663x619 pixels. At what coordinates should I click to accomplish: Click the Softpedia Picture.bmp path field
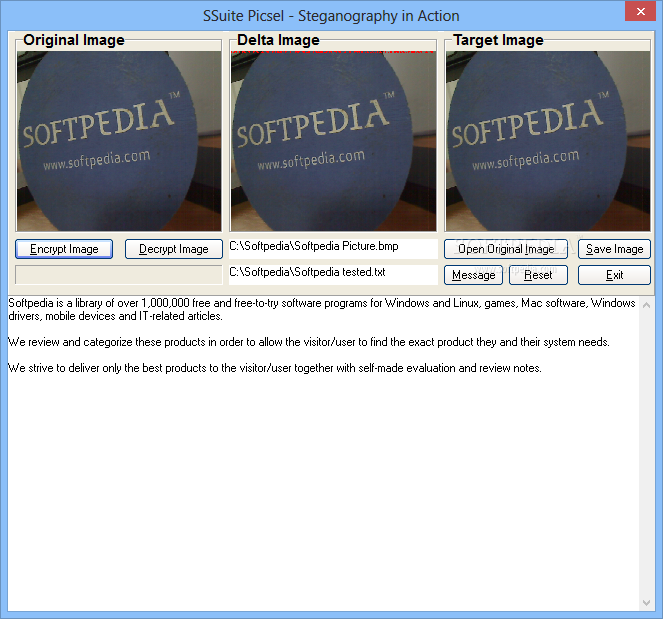(333, 249)
